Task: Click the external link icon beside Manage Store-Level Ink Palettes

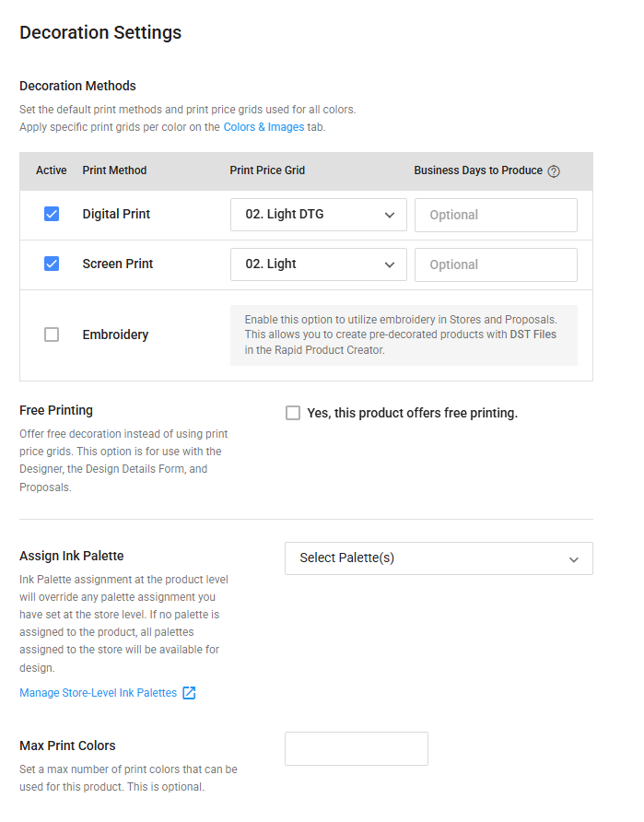Action: click(189, 693)
